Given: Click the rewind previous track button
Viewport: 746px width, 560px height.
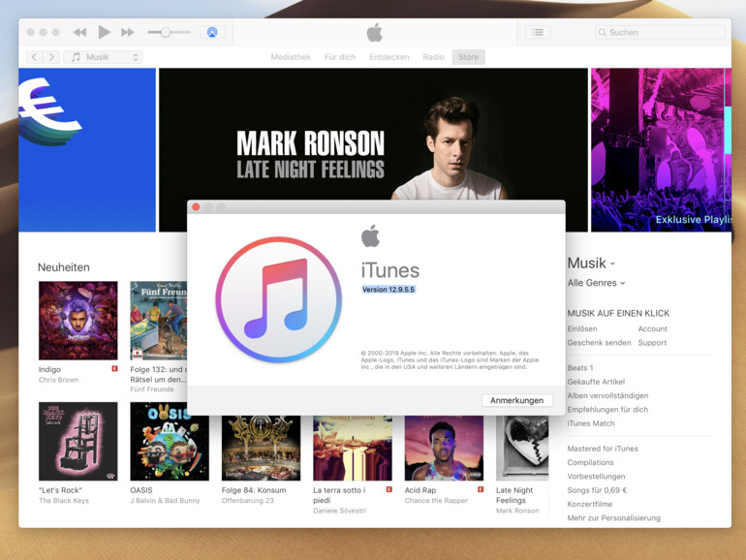Looking at the screenshot, I should click(x=79, y=32).
